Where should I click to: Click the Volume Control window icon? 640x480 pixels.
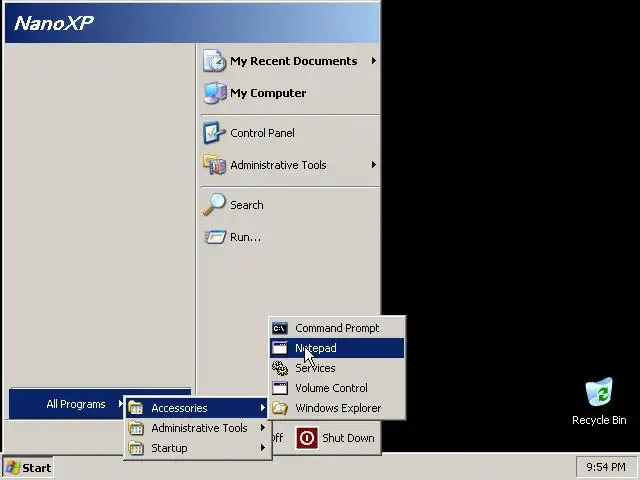(x=280, y=388)
